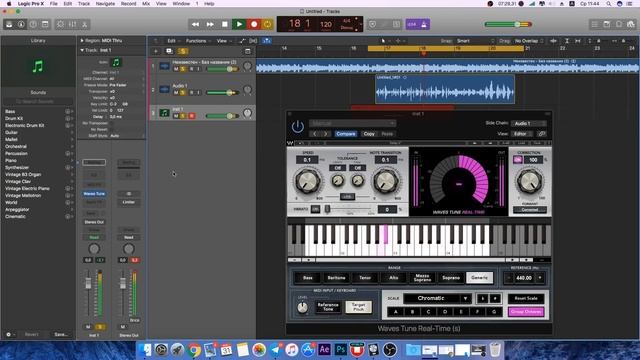Click the Inst 1 track instrument icon
This screenshot has width=640, height=360.
pyautogui.click(x=164, y=113)
